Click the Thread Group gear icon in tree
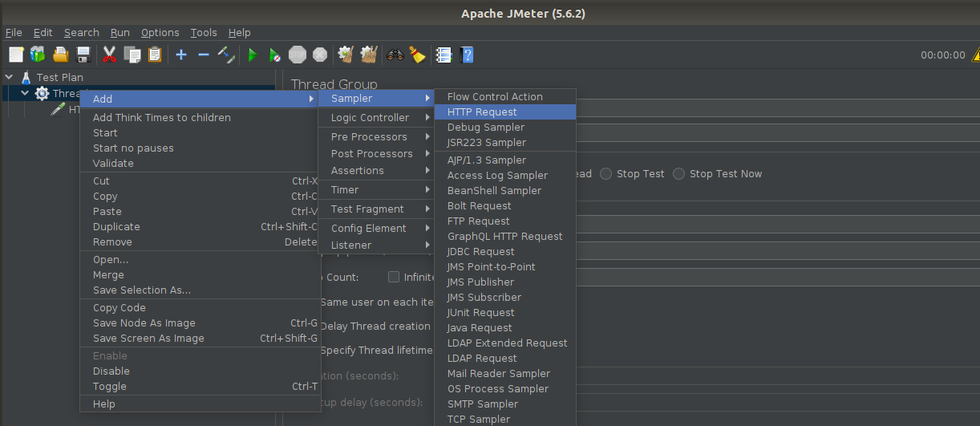Viewport: 980px width, 426px height. [x=42, y=93]
